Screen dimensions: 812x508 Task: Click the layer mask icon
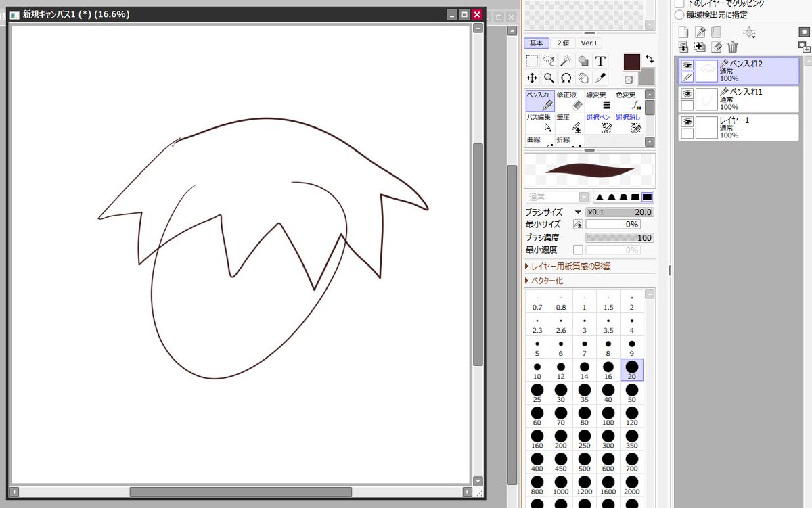[x=804, y=32]
